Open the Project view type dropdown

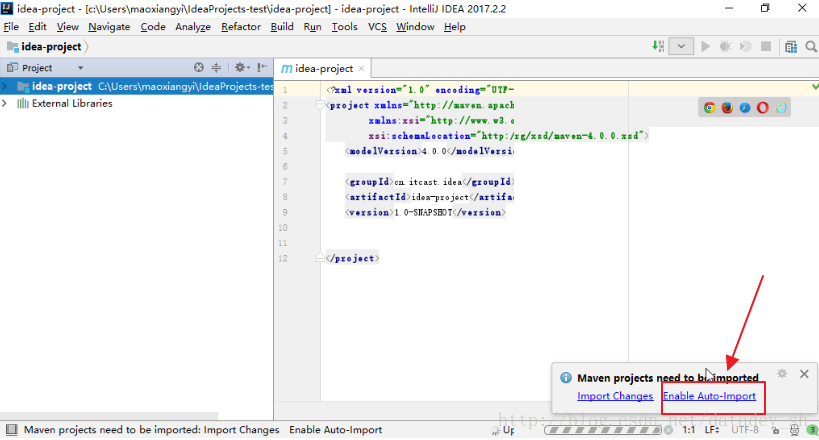tap(80, 68)
